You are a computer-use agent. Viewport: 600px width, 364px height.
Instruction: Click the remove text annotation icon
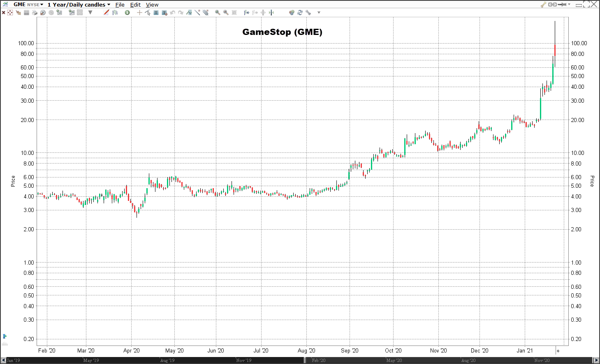[x=164, y=13]
